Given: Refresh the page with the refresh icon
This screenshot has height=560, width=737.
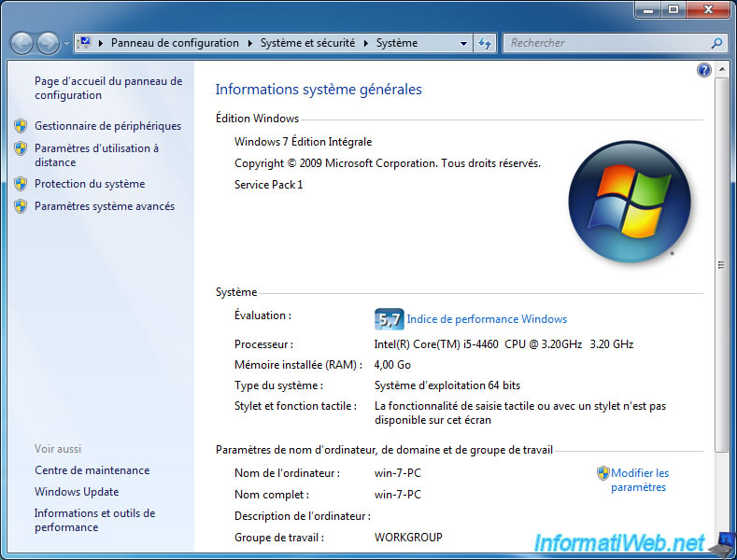Looking at the screenshot, I should pyautogui.click(x=485, y=44).
